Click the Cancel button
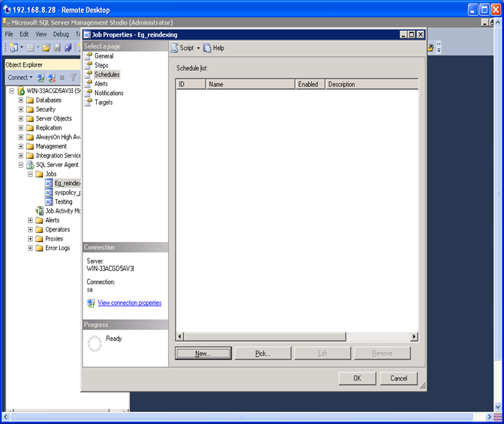Screen dimensions: 504x424 (399, 378)
